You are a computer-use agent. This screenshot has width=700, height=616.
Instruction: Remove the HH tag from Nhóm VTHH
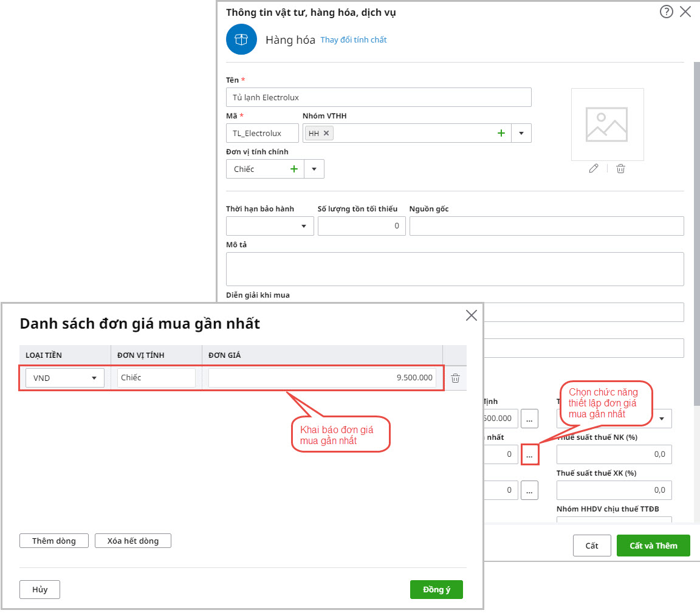click(326, 133)
